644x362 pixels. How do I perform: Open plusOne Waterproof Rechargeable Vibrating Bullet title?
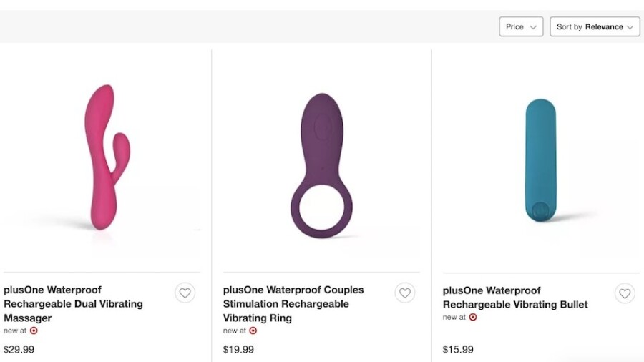[x=515, y=298]
